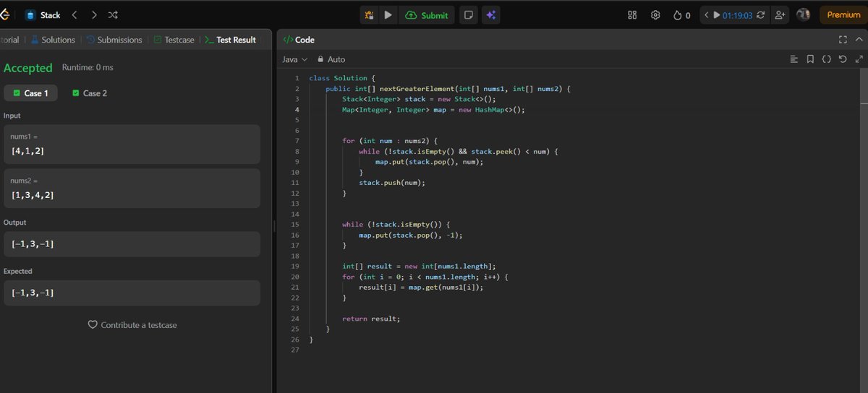Click the Expected value box
Screen dimensions: 868x393
point(131,293)
